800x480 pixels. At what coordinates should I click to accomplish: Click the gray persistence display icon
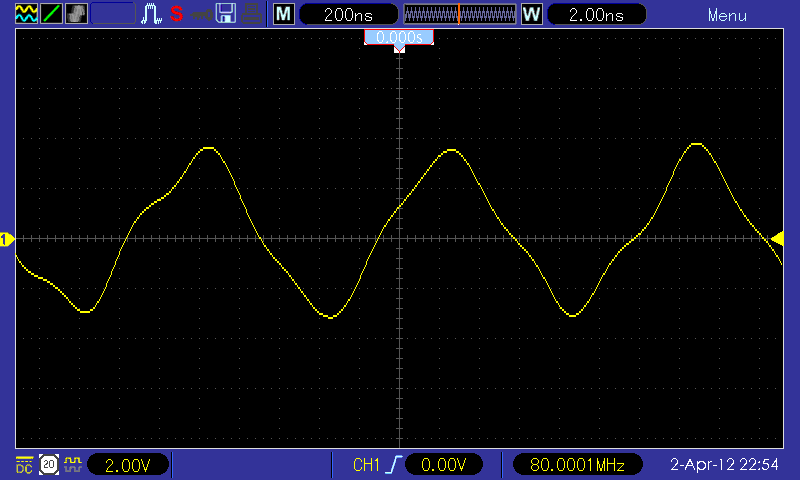pos(77,14)
